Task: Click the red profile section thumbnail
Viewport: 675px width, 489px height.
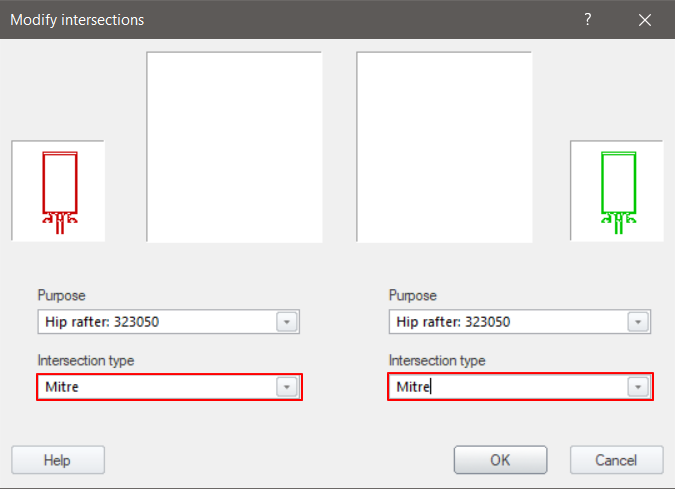Action: point(59,190)
